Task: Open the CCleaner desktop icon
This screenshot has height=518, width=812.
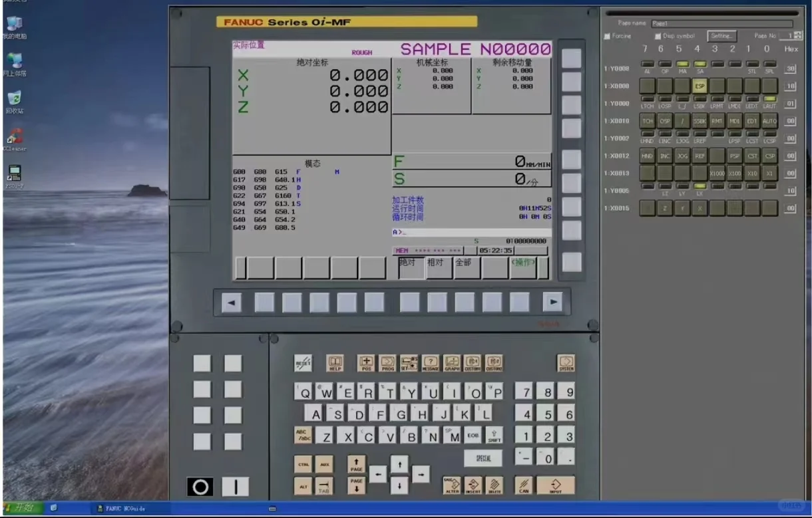Action: (14, 140)
